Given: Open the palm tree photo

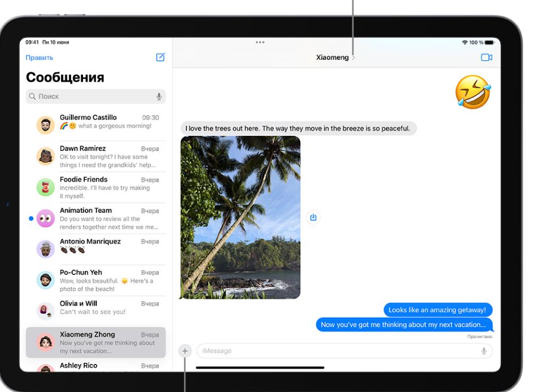Looking at the screenshot, I should pyautogui.click(x=240, y=217).
